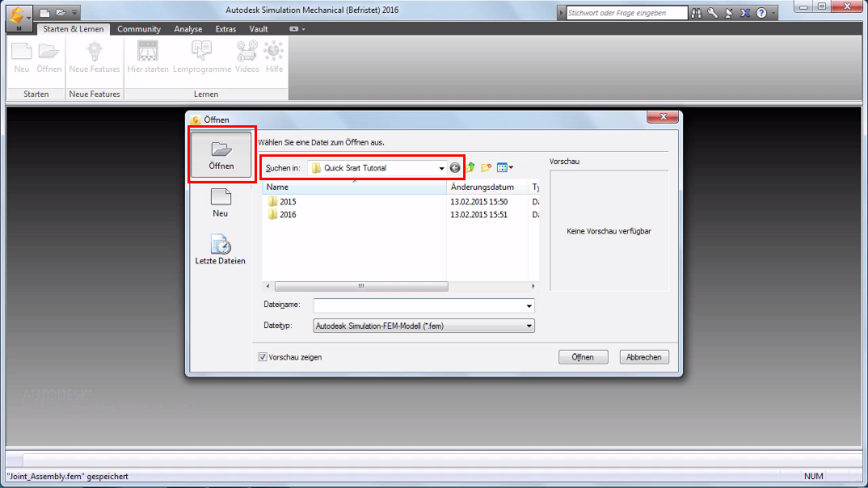
Task: Open the Autodesk application menu button
Action: (x=19, y=18)
